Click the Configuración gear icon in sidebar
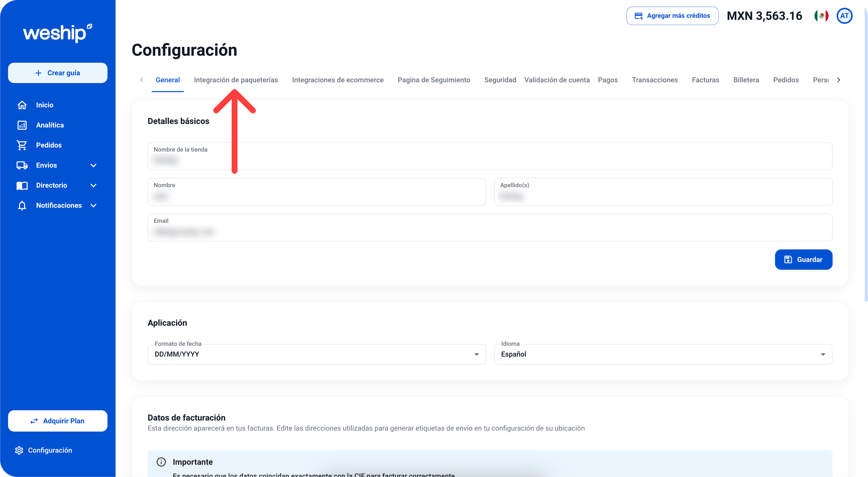The width and height of the screenshot is (868, 477). (x=19, y=450)
